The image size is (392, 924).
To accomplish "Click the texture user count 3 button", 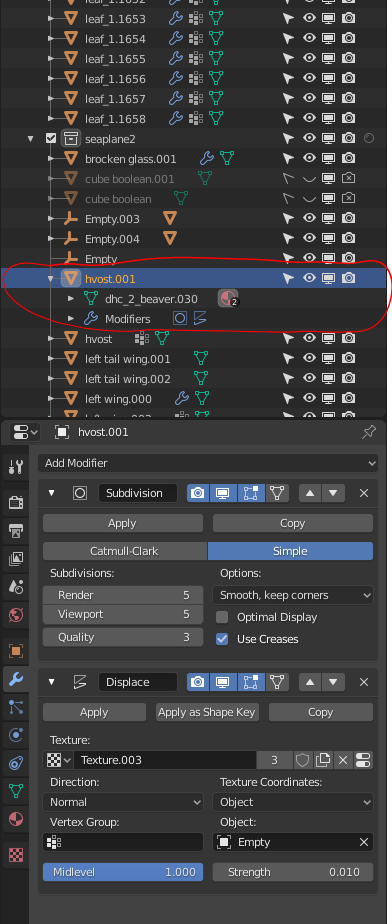I will (274, 760).
